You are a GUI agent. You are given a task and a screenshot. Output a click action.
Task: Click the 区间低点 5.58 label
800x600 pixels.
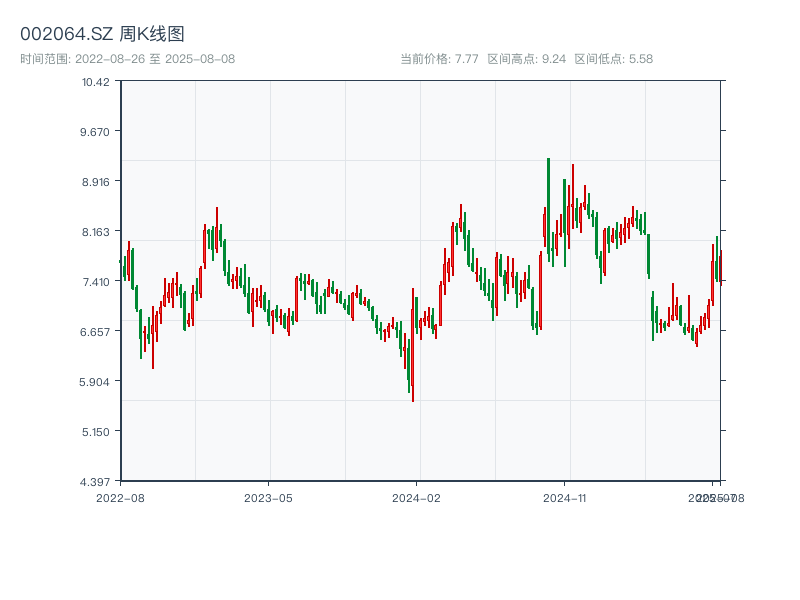point(613,59)
